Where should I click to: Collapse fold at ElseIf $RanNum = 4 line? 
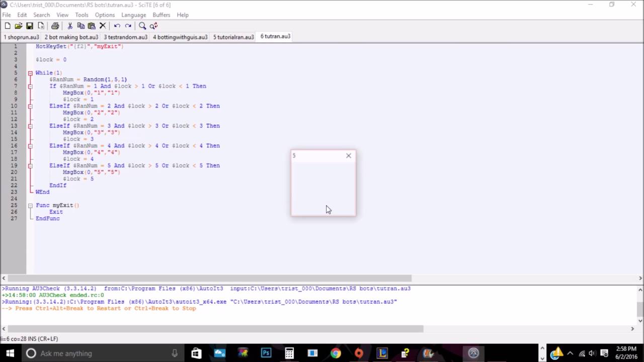[x=30, y=146]
